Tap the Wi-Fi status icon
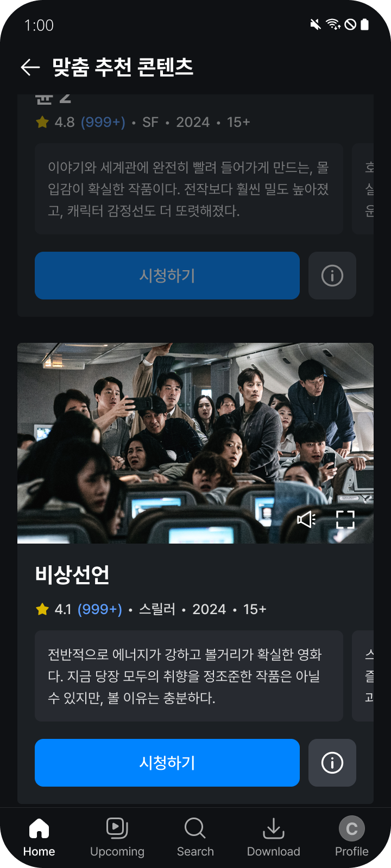This screenshot has width=391, height=868. tap(333, 24)
